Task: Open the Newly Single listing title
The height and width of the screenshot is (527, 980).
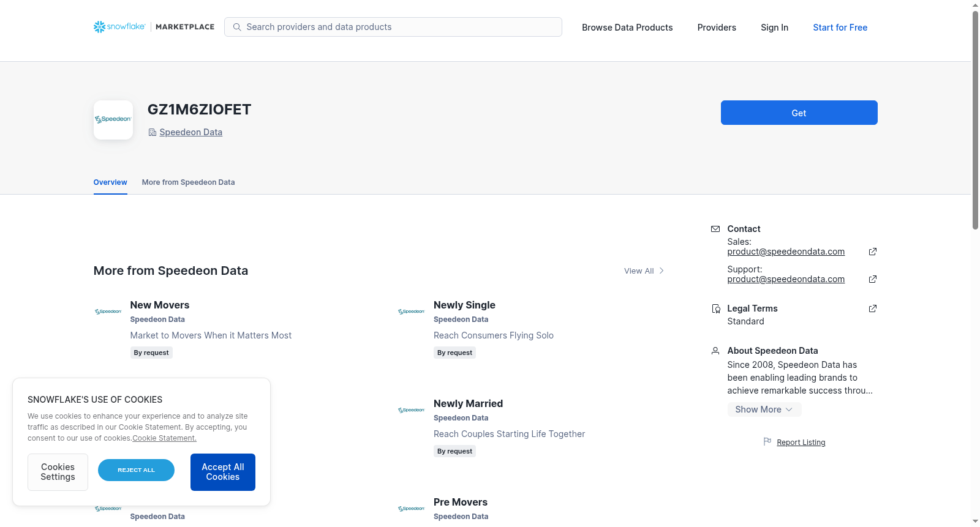Action: tap(464, 305)
